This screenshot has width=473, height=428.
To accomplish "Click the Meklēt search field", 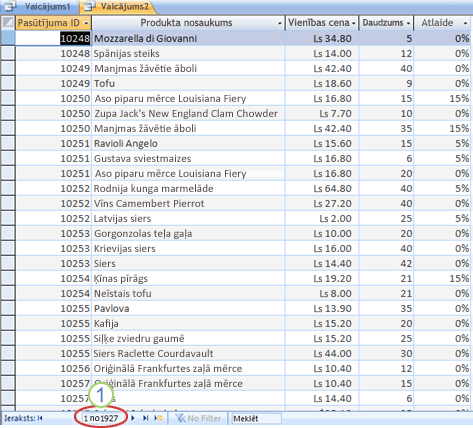I will pos(256,419).
